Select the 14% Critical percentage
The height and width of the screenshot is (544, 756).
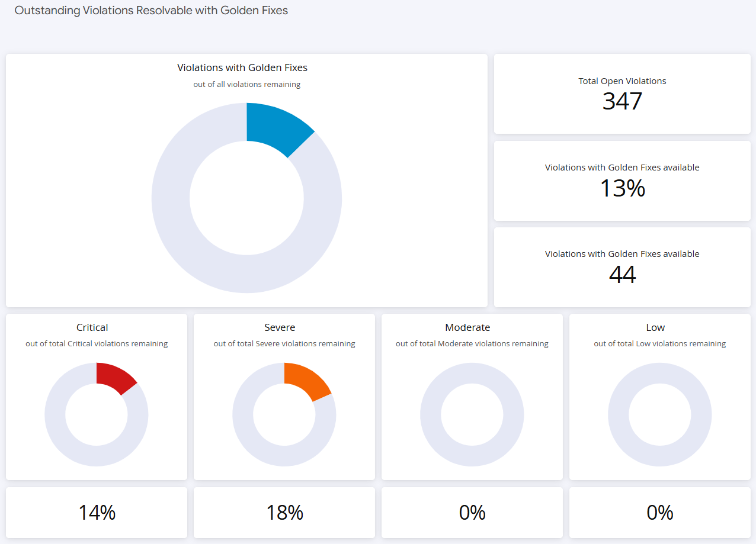point(97,513)
